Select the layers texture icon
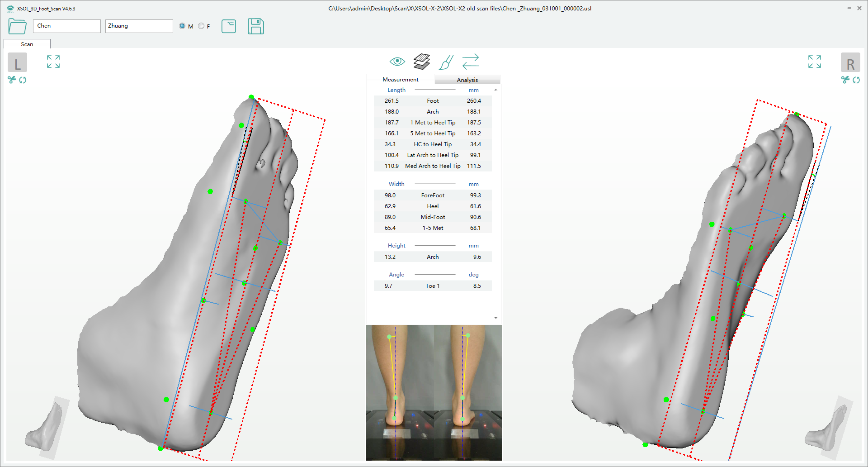This screenshot has width=868, height=467. click(421, 62)
